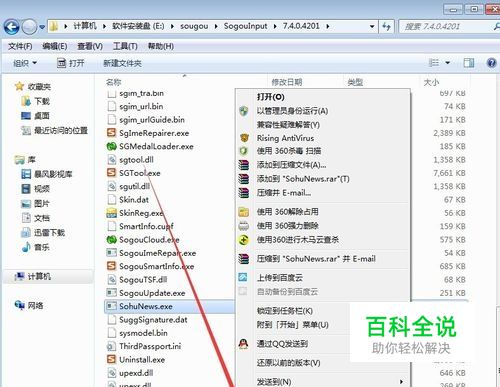Click the SGMedalLoader.exe file icon

pos(111,146)
